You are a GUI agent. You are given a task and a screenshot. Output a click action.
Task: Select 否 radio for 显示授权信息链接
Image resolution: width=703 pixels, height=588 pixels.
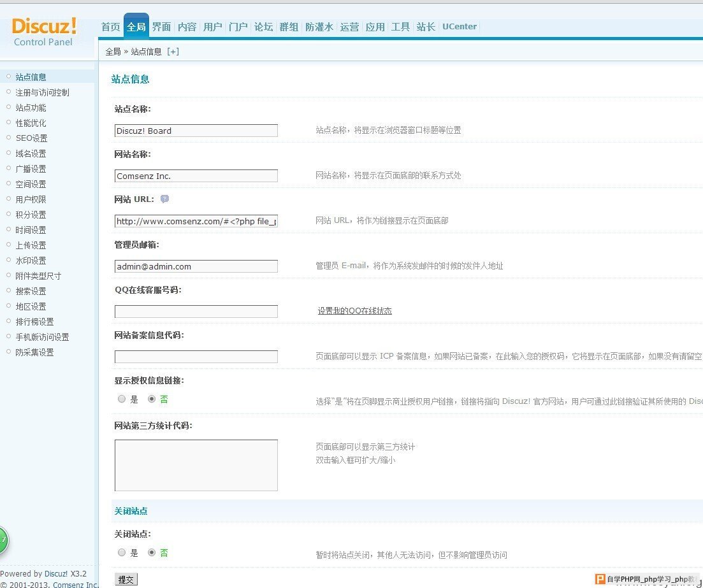coord(152,399)
